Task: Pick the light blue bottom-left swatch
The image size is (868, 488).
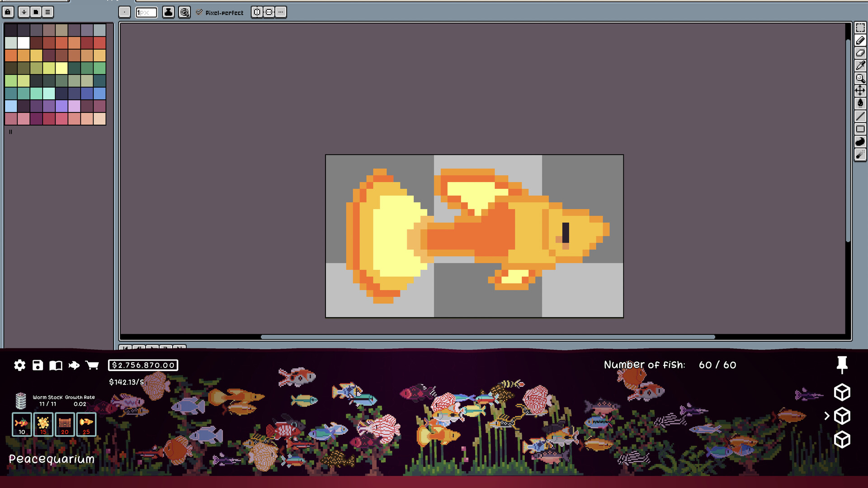Action: (x=11, y=106)
